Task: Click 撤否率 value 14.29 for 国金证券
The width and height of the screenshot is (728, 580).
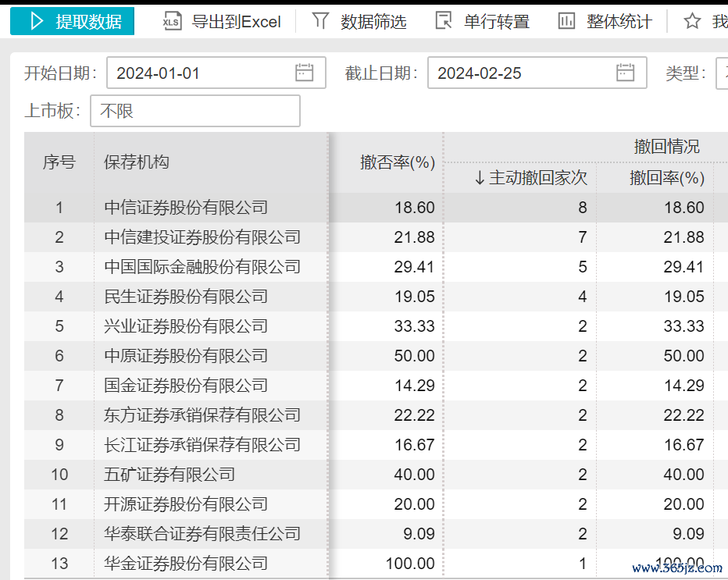Action: coord(415,386)
